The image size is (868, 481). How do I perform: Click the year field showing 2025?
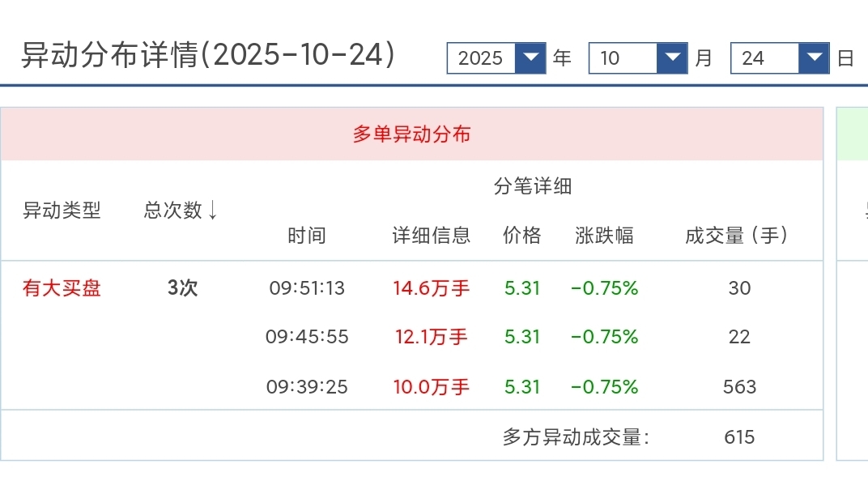tap(481, 58)
